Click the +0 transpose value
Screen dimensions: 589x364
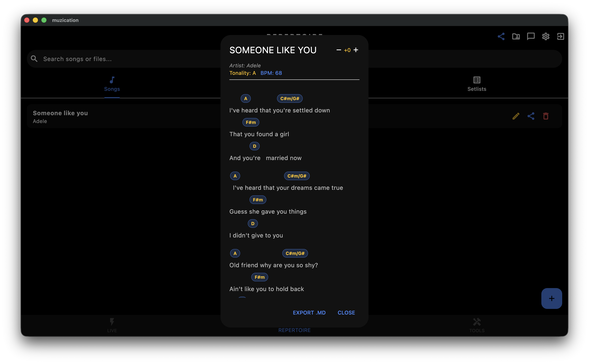[347, 50]
